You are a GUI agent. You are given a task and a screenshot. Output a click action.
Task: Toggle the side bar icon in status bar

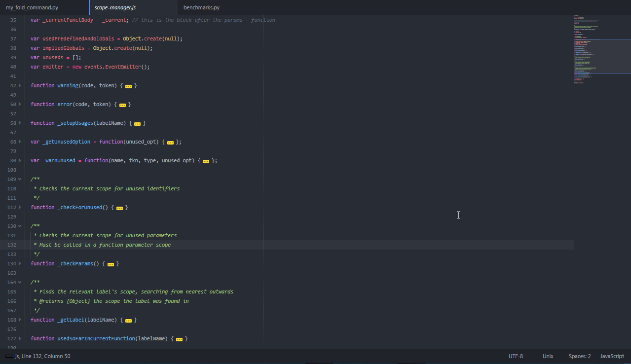[9, 356]
